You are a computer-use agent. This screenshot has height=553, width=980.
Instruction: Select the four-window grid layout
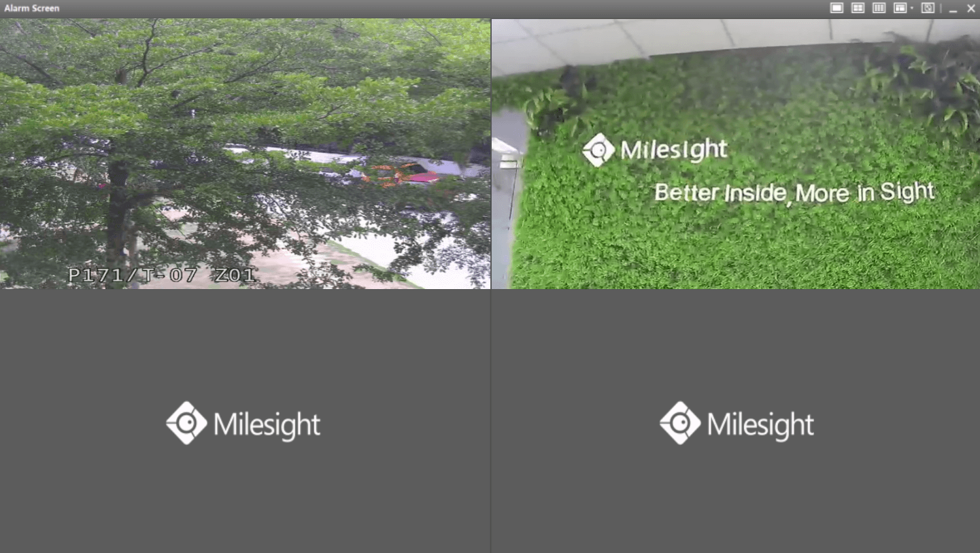coord(858,8)
